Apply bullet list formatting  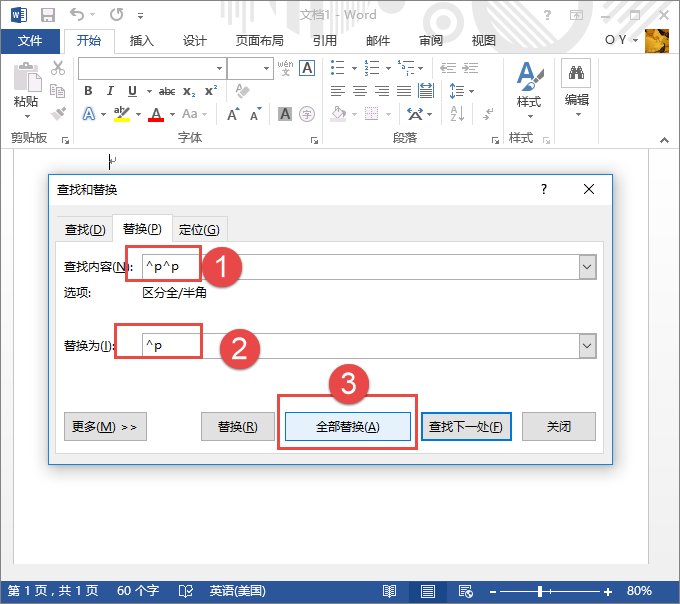(x=337, y=68)
